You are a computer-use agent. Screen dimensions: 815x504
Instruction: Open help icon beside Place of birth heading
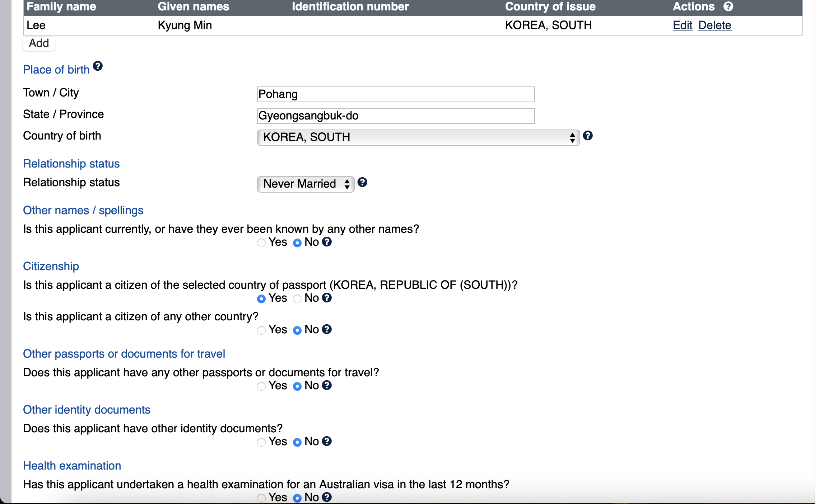click(x=98, y=66)
